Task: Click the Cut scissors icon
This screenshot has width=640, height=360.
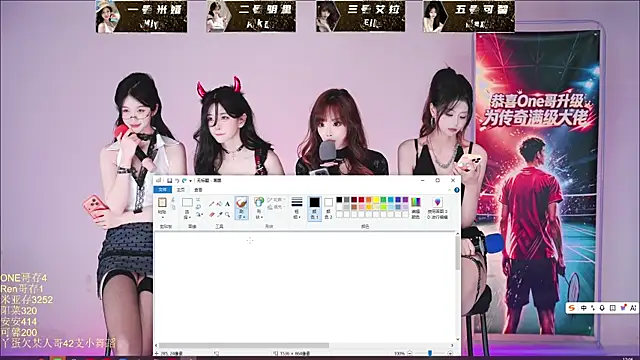Action: [173, 200]
